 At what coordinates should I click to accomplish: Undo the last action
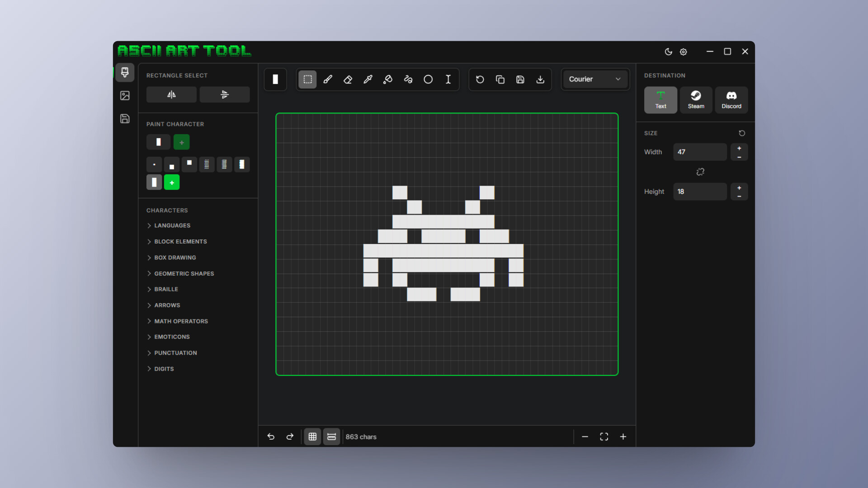point(271,436)
